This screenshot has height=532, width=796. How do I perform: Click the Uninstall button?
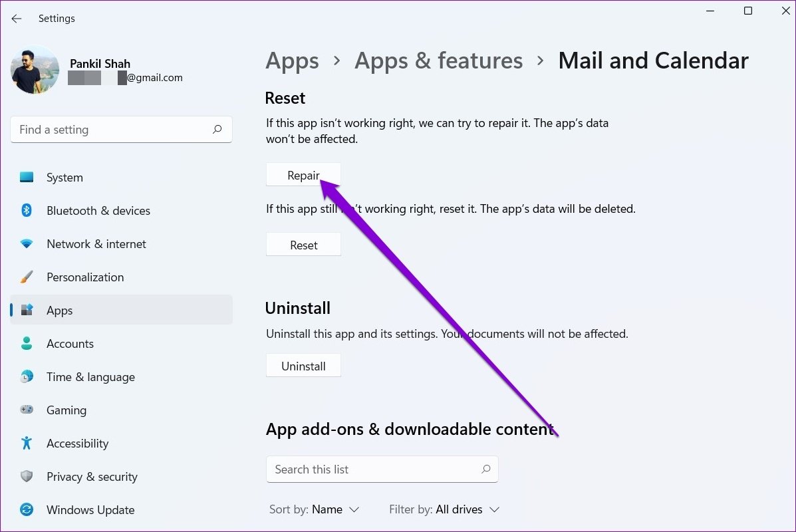pyautogui.click(x=303, y=366)
